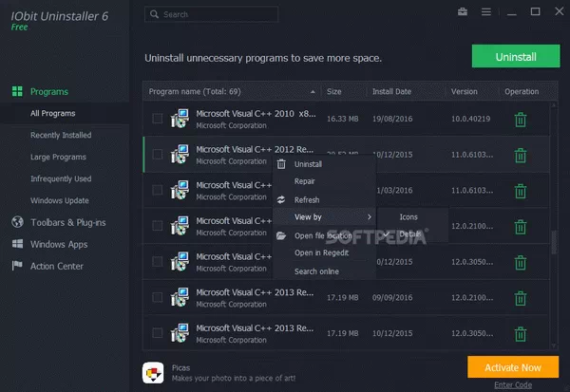
Task: Click installer icon of Visual C++ 2010 entry
Action: (180, 119)
